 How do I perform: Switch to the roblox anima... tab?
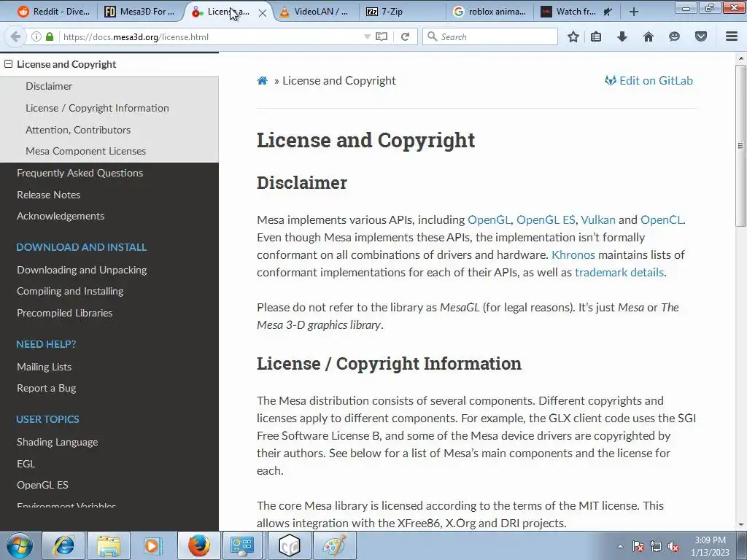489,12
